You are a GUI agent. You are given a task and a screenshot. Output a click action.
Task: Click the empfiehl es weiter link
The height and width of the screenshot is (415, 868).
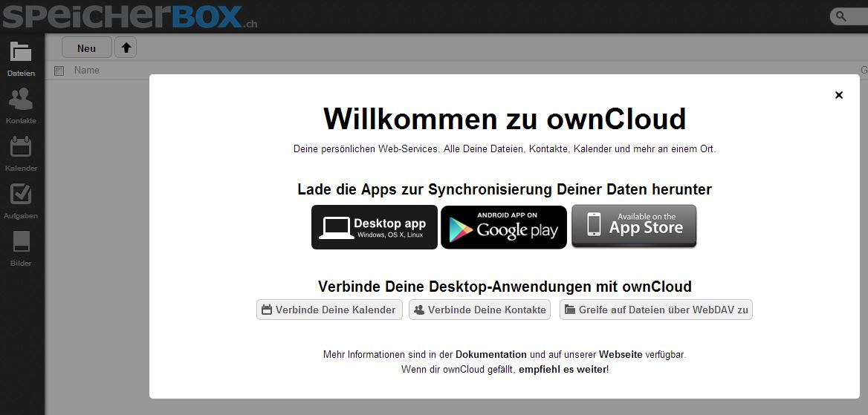(563, 370)
